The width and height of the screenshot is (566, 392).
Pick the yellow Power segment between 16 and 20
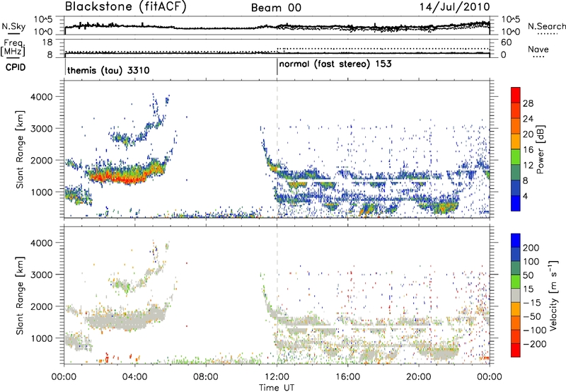[x=516, y=142]
